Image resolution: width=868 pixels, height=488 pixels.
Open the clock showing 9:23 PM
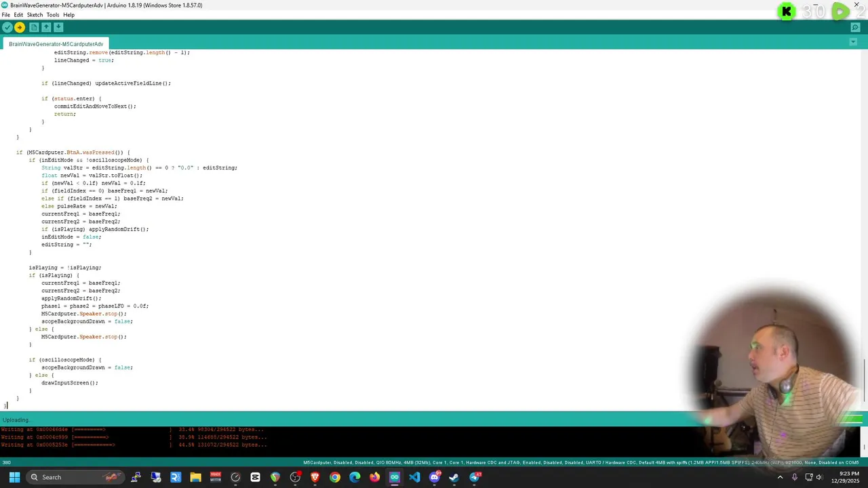(x=845, y=477)
